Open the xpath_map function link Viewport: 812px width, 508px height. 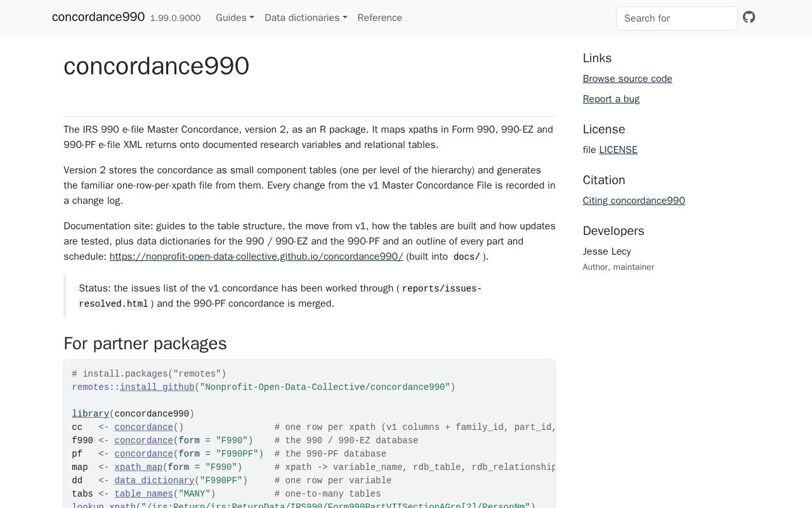138,467
